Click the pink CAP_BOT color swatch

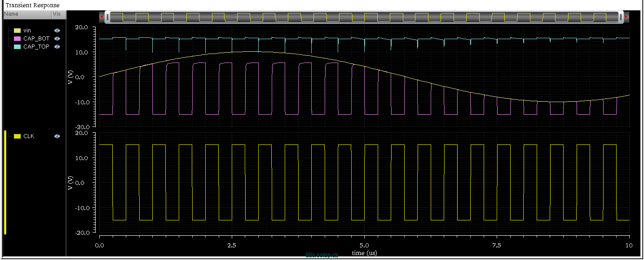tap(17, 39)
